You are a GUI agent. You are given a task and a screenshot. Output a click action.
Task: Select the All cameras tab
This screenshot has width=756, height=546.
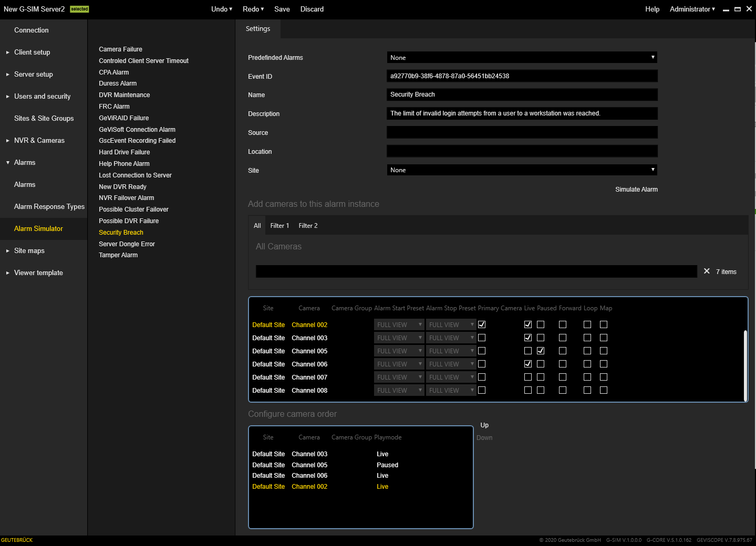257,225
